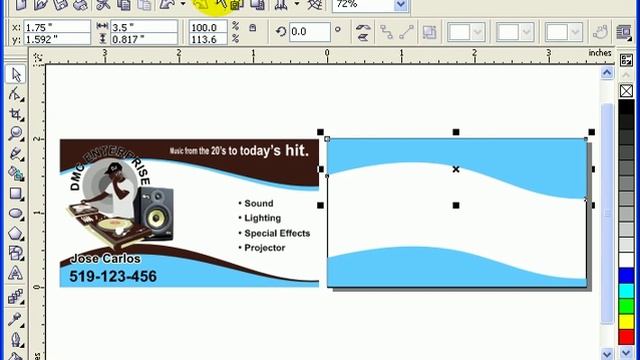The image size is (640, 360).
Task: Select the Ellipse tool
Action: point(16,213)
